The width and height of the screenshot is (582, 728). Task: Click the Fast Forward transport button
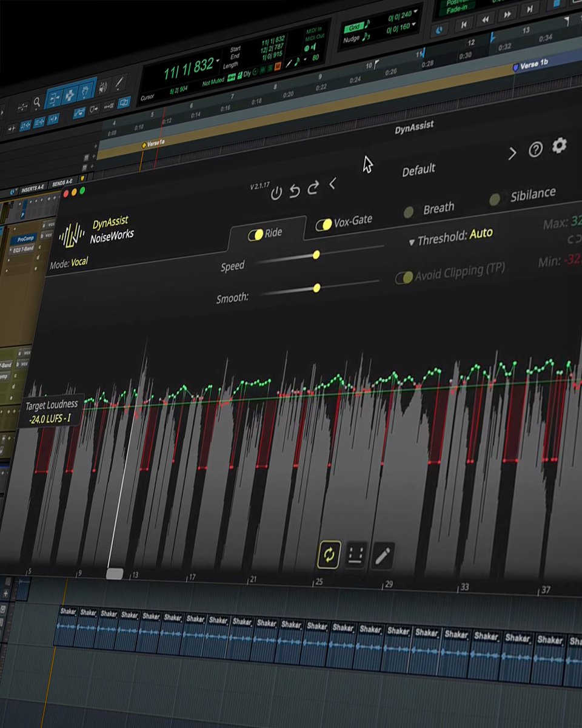click(507, 15)
